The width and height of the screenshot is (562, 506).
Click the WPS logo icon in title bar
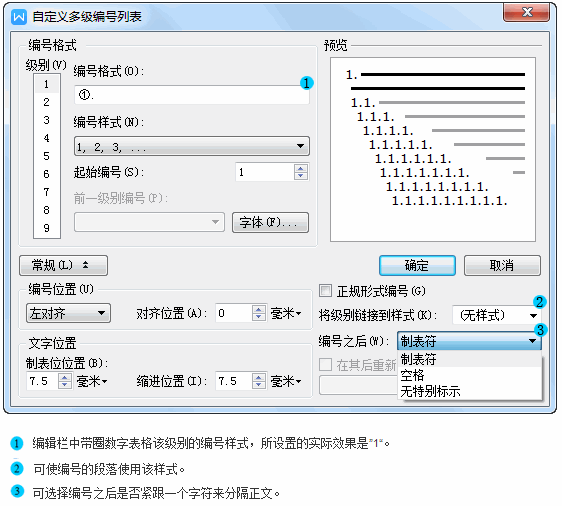click(19, 16)
